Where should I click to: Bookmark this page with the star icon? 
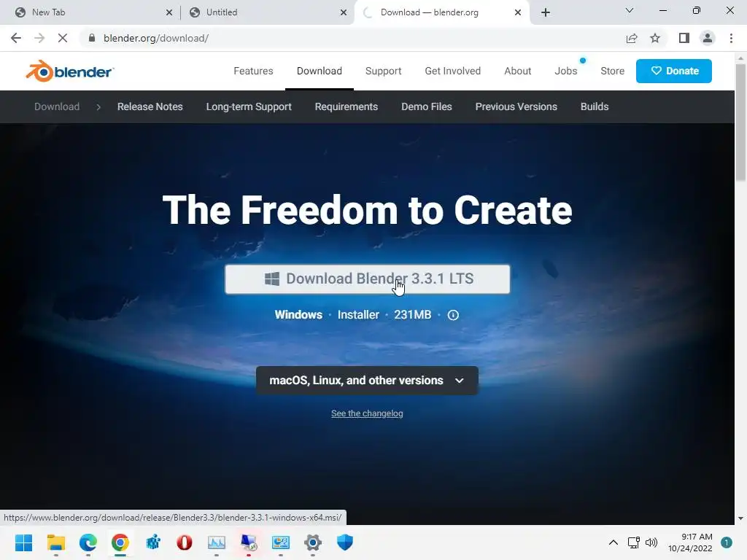click(x=655, y=38)
